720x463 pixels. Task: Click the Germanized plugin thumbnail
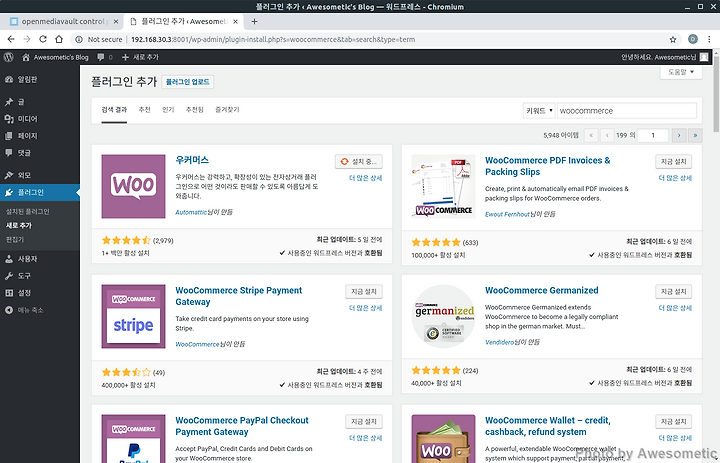coord(443,316)
